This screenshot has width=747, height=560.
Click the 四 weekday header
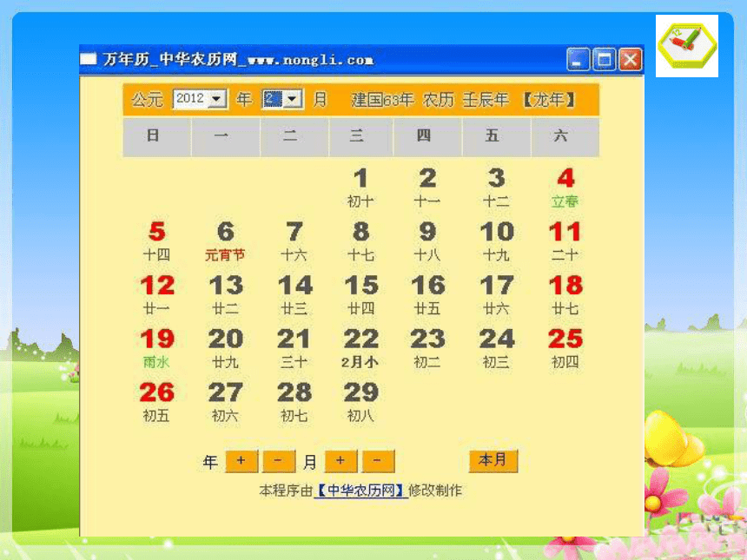coord(427,137)
